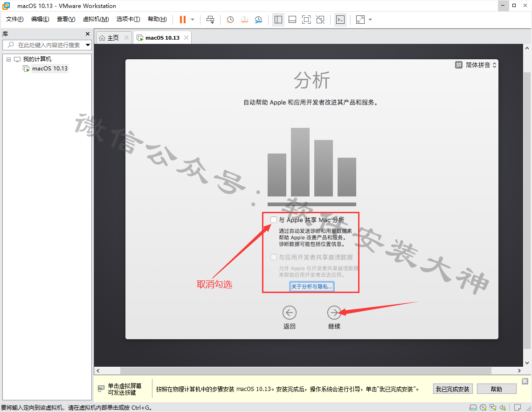Switch to the 主页 tab
The image size is (532, 412).
113,38
